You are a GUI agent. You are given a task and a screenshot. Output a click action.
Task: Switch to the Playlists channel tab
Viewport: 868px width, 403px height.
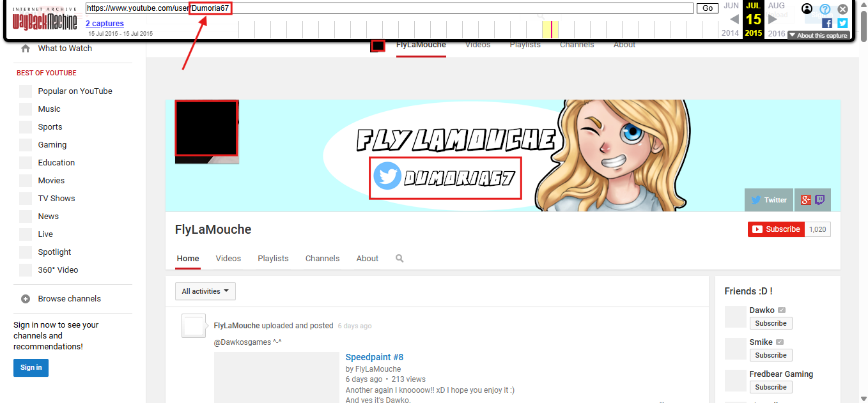(273, 259)
